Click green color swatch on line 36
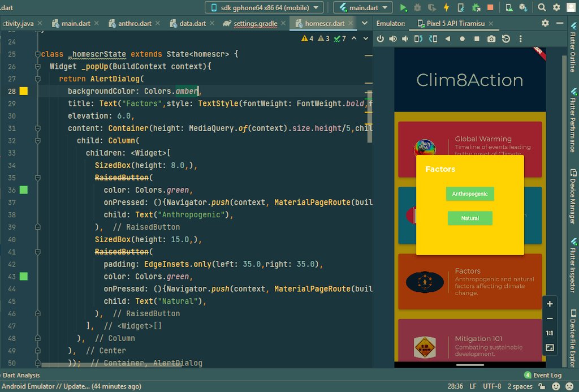The image size is (579, 392). (24, 190)
